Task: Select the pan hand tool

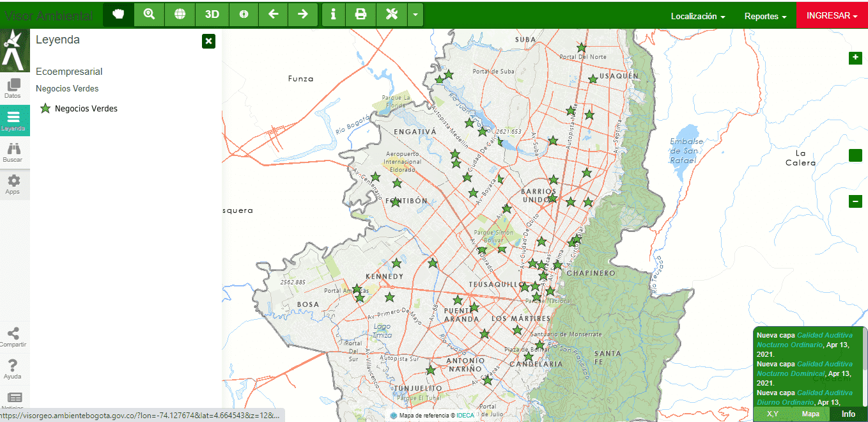Action: point(118,15)
